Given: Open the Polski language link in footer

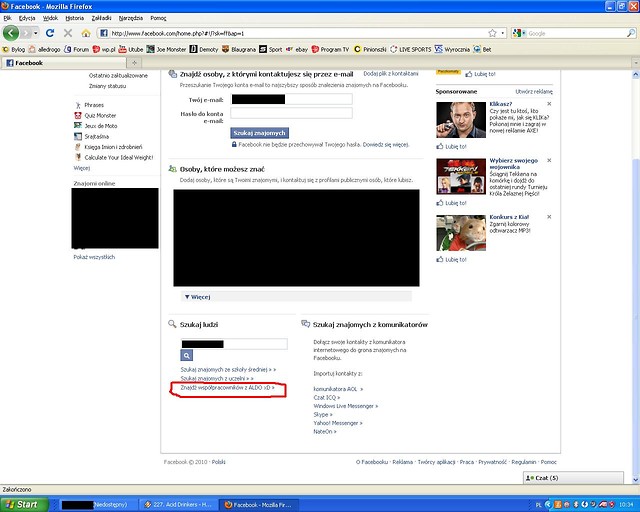Looking at the screenshot, I should [218, 462].
